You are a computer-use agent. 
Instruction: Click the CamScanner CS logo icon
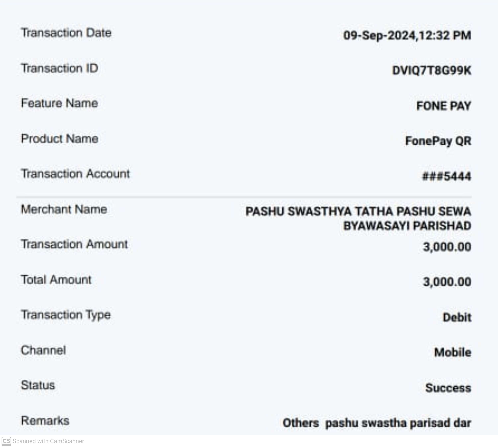pyautogui.click(x=6, y=441)
